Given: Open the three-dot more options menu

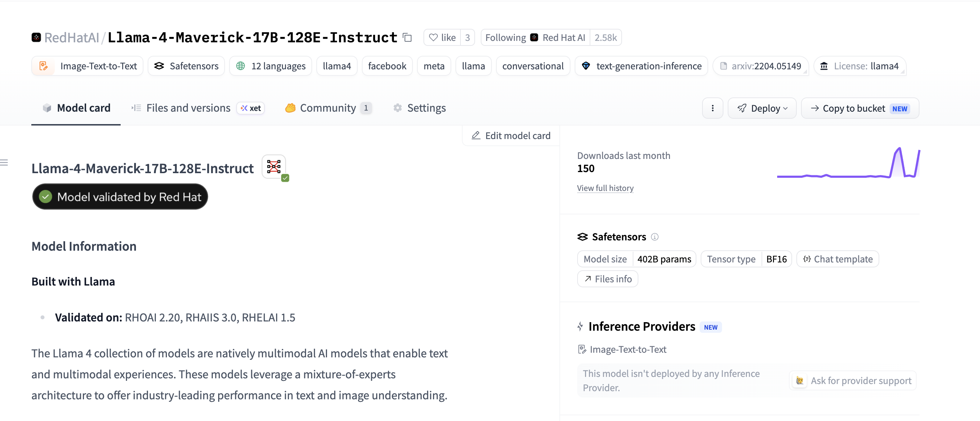Looking at the screenshot, I should (712, 108).
